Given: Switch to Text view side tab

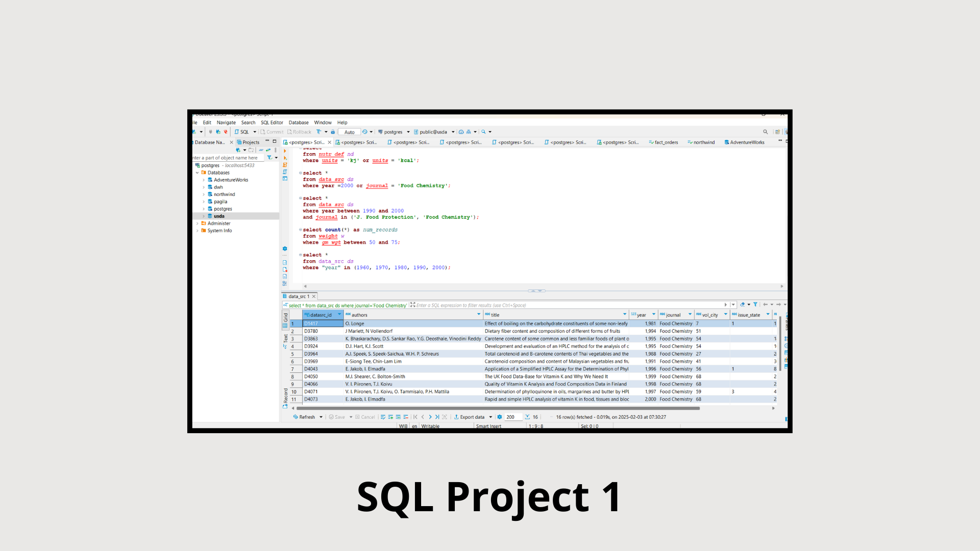Looking at the screenshot, I should [x=285, y=341].
